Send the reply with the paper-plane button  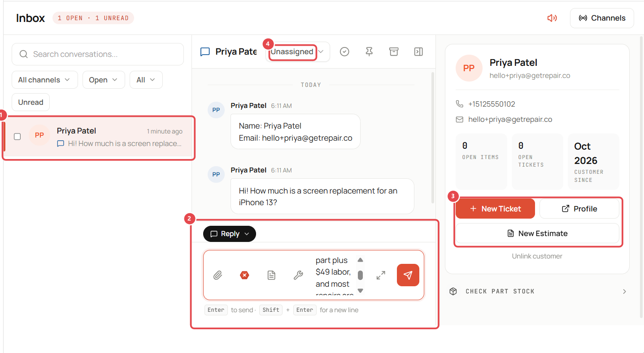(x=408, y=275)
